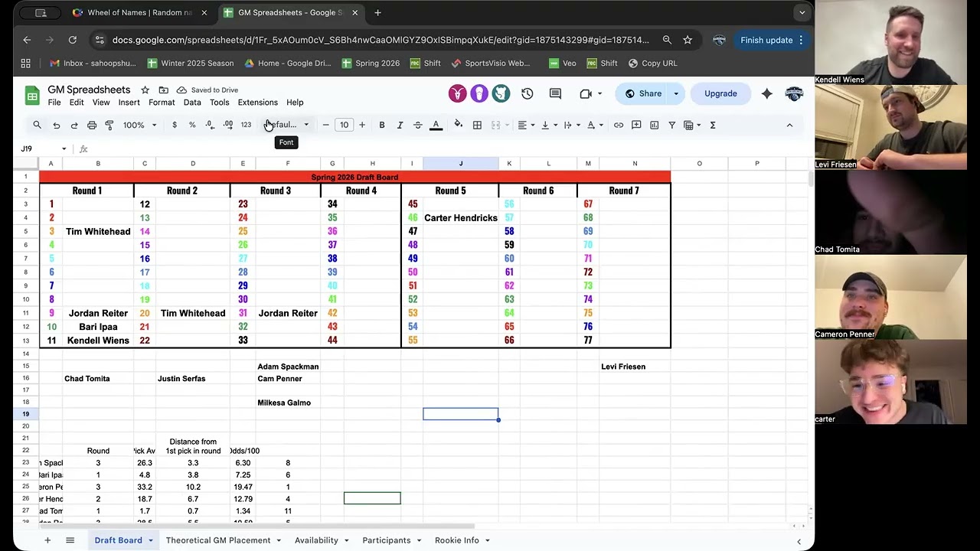Switch to the Rookie Info sheet
The image size is (980, 551).
(x=457, y=540)
